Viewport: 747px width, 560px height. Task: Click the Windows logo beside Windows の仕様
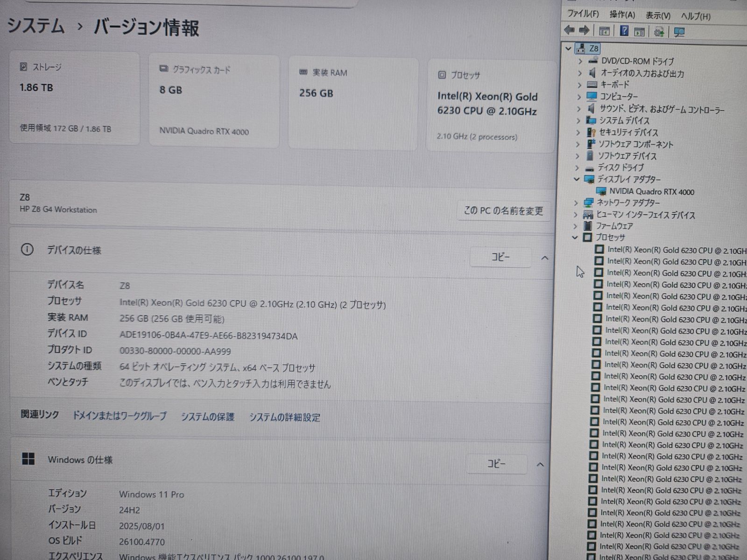point(28,459)
